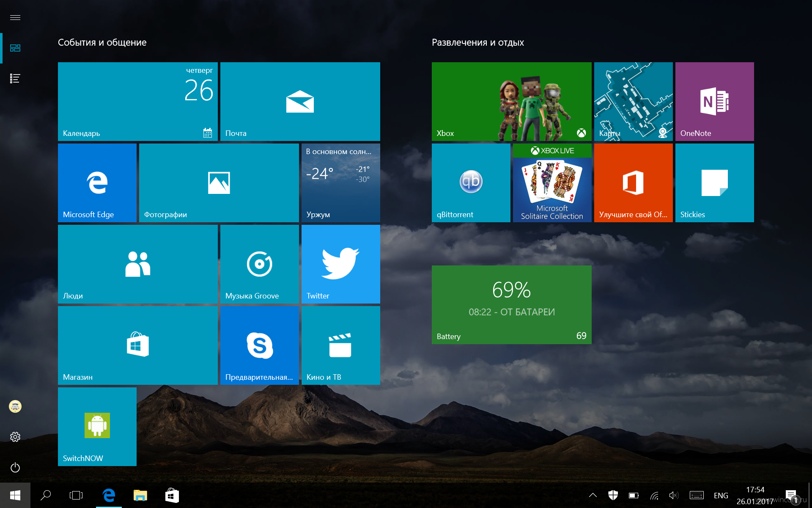This screenshot has height=508, width=812.
Task: Open the Twitter tile
Action: pyautogui.click(x=341, y=264)
